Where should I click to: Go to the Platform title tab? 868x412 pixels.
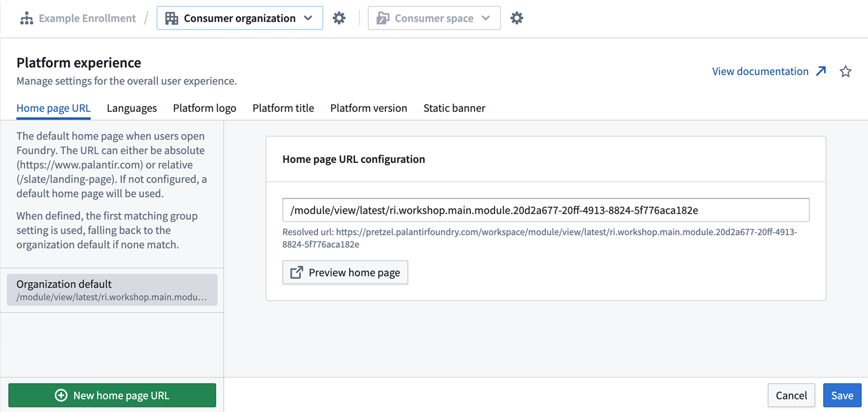tap(283, 108)
